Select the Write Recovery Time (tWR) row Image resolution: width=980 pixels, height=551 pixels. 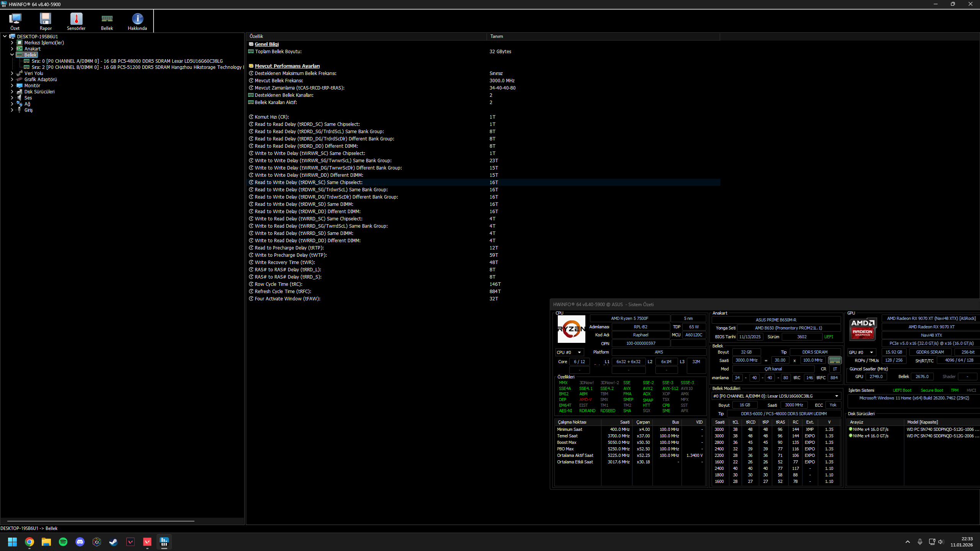(483, 262)
